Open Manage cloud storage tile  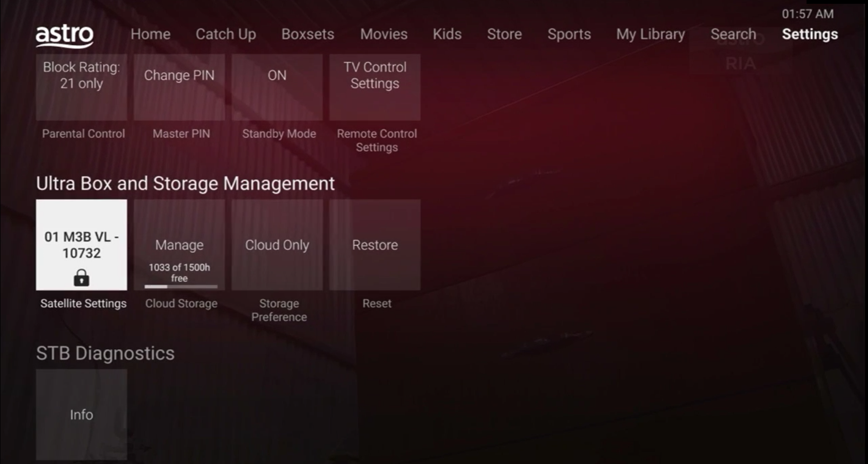pyautogui.click(x=179, y=244)
